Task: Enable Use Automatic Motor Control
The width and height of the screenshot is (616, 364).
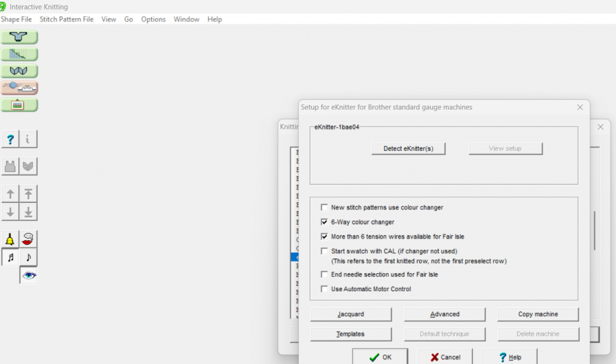Action: [x=325, y=289]
